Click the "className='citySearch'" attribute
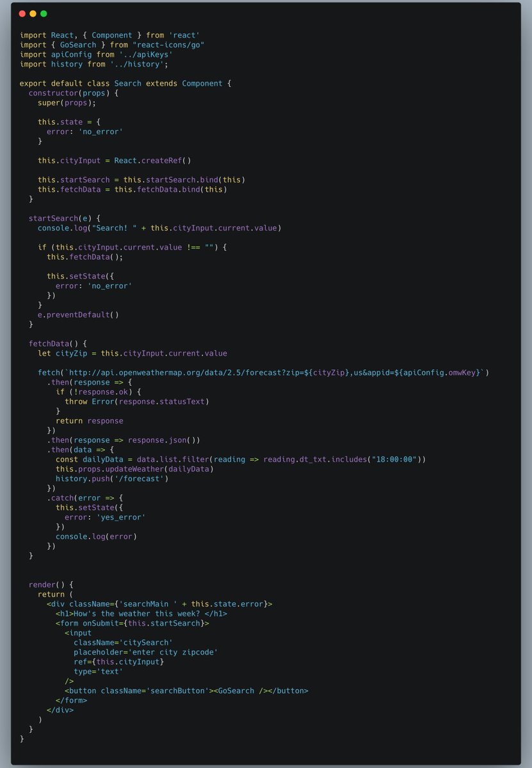532x768 pixels. click(x=123, y=643)
